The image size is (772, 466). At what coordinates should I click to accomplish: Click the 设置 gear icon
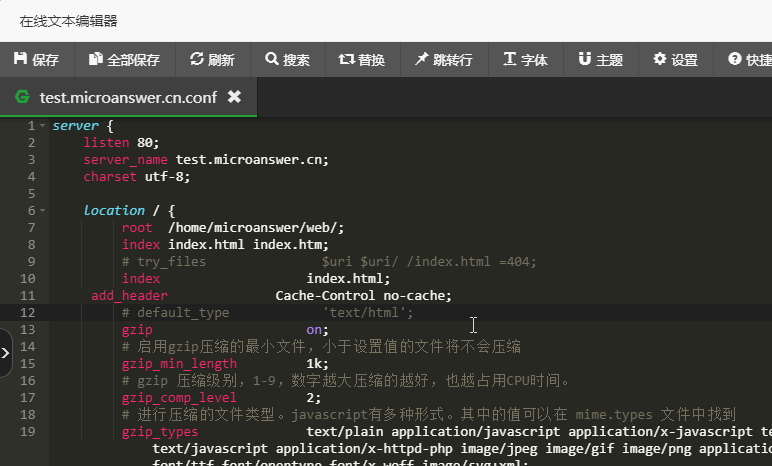pos(660,59)
